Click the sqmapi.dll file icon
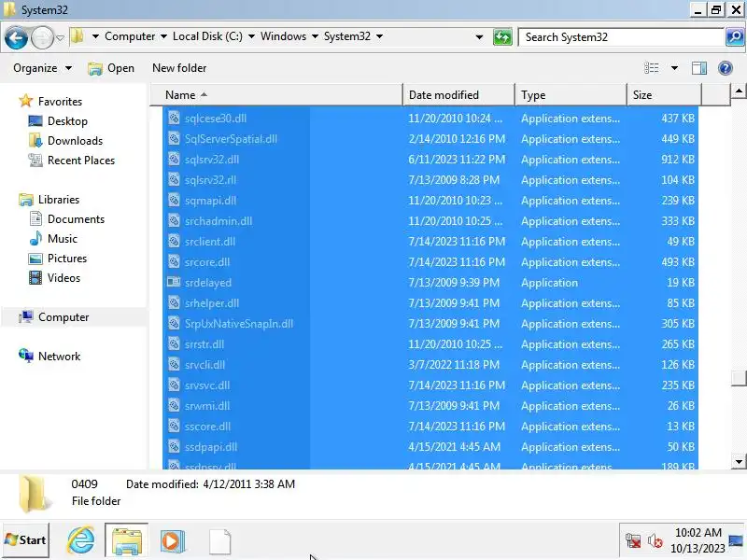The height and width of the screenshot is (560, 747). pyautogui.click(x=174, y=200)
